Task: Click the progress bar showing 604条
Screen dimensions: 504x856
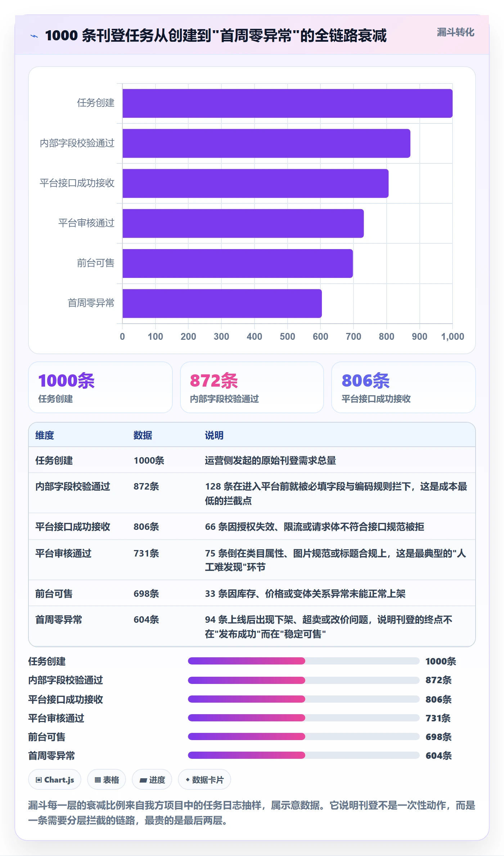Action: pyautogui.click(x=303, y=755)
